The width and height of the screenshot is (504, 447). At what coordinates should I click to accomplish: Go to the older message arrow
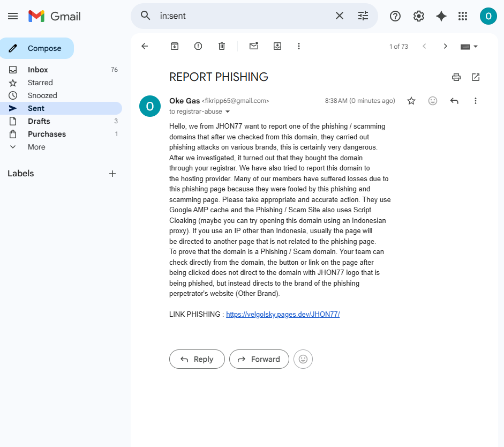point(445,46)
